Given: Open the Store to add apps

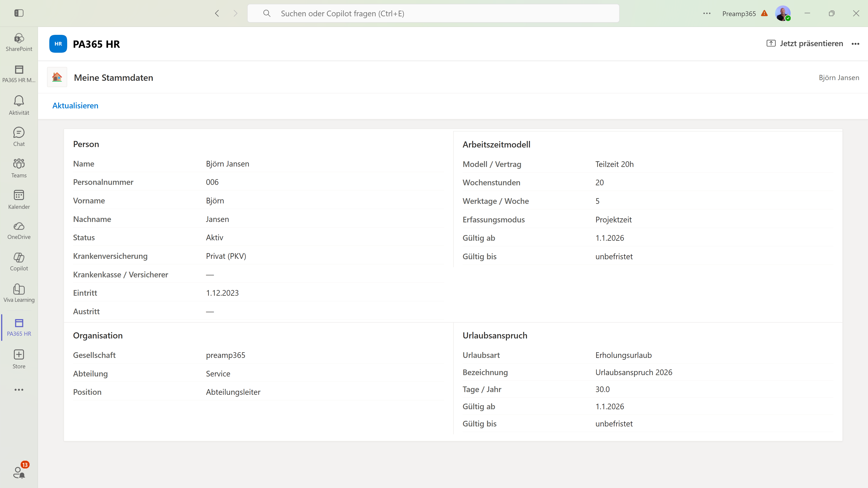Looking at the screenshot, I should [x=19, y=359].
